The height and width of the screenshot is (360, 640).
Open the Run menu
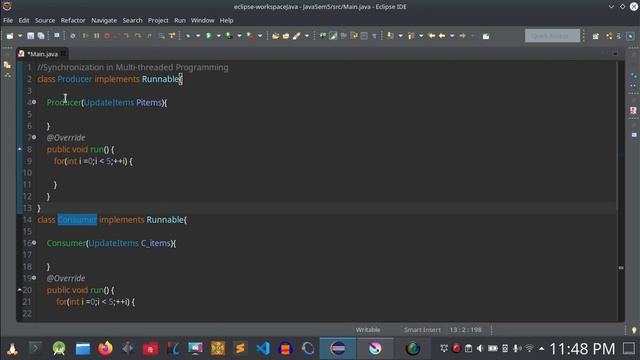[180, 20]
